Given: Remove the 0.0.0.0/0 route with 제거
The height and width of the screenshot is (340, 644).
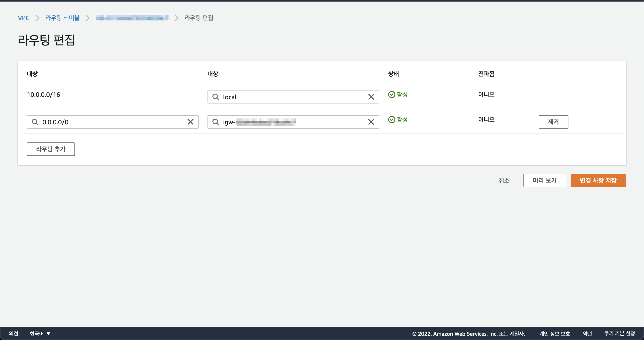Looking at the screenshot, I should [x=553, y=122].
